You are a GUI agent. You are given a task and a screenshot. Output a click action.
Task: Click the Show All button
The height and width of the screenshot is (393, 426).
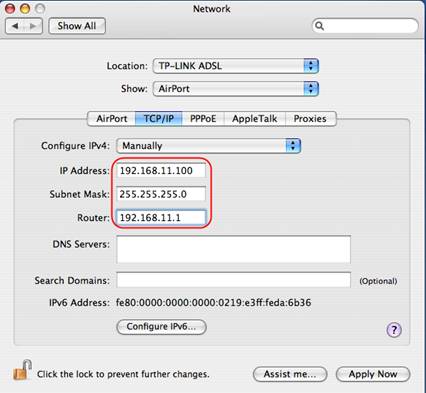[77, 26]
